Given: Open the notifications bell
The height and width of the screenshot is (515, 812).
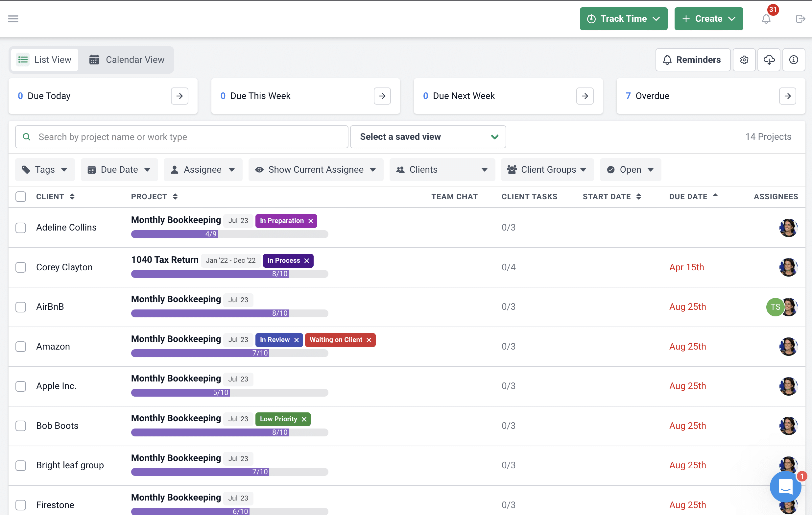Looking at the screenshot, I should 766,19.
